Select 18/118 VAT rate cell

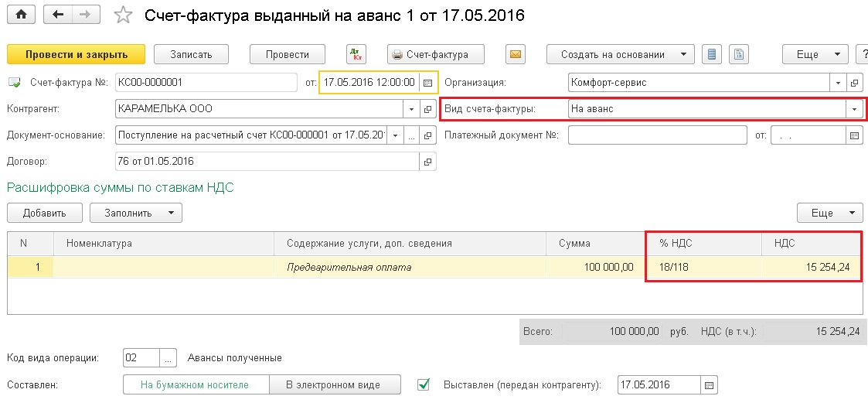pos(703,267)
